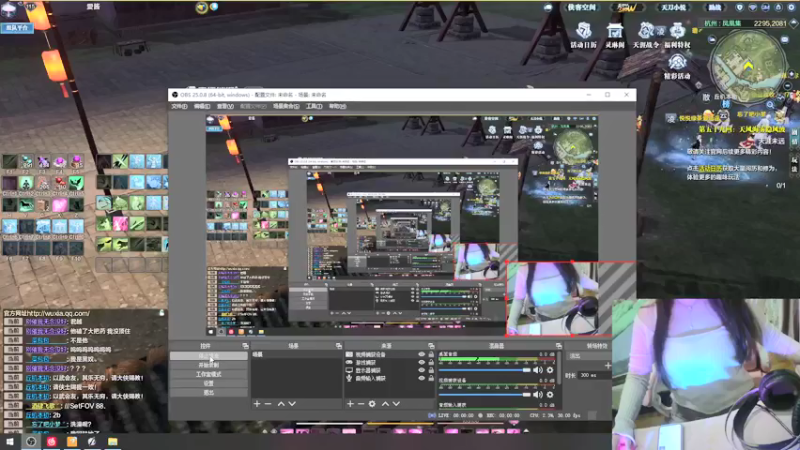
Task: Click the mixer panel vertical scrollbar
Action: pos(560,368)
